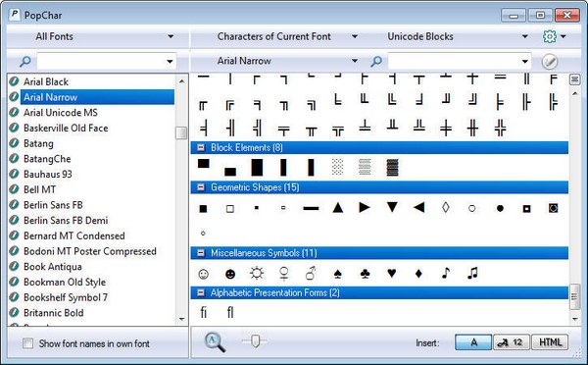Set insert mode to HTML

click(x=550, y=342)
